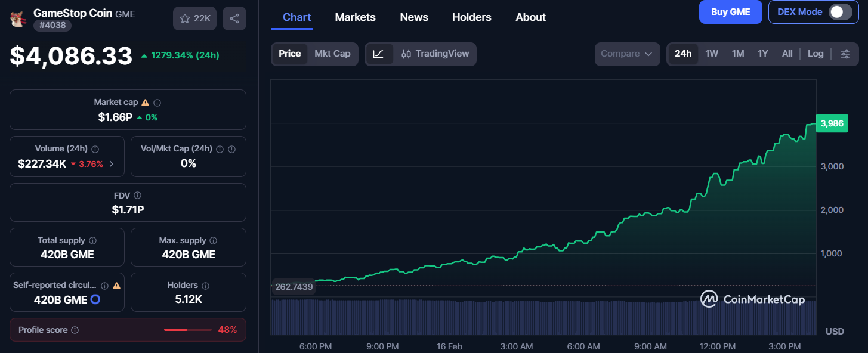This screenshot has height=353, width=868.
Task: Set chart range to All
Action: [787, 54]
